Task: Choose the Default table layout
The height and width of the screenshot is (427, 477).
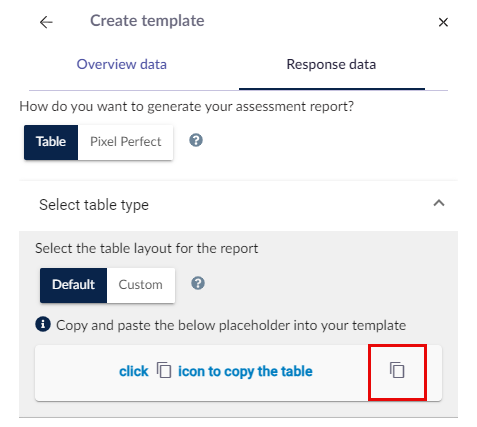Action: pyautogui.click(x=73, y=285)
